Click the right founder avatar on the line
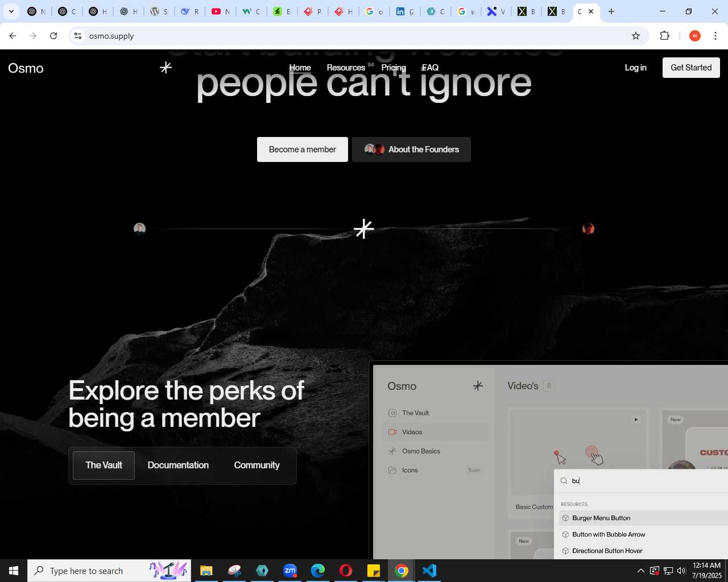 tap(588, 228)
